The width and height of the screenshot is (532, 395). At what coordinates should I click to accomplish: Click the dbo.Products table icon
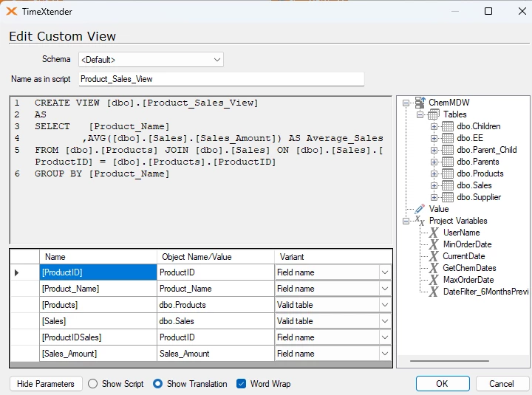coord(448,174)
